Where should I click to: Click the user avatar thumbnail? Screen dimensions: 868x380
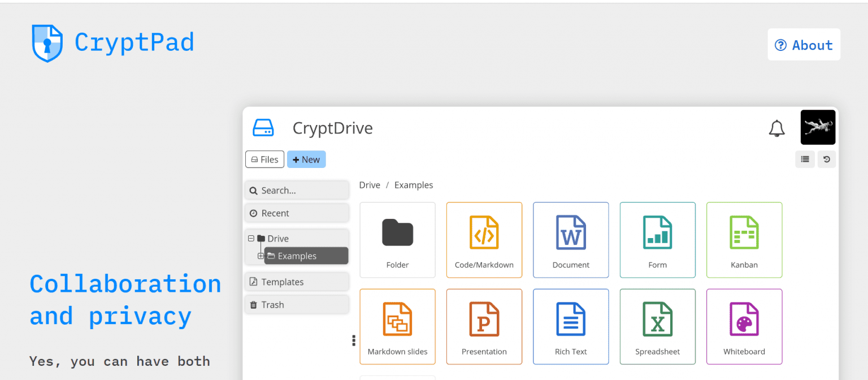click(x=818, y=127)
